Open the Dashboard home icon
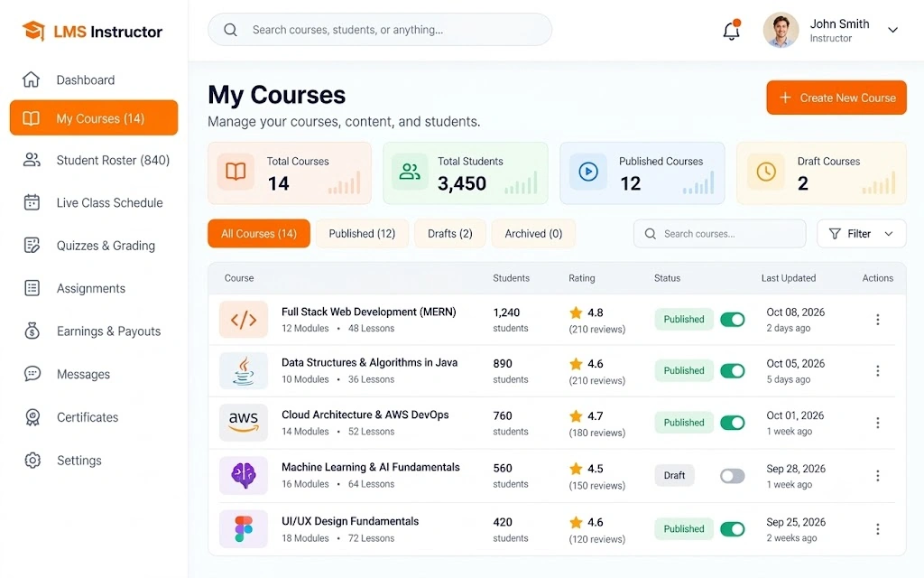The image size is (924, 578). 32,79
